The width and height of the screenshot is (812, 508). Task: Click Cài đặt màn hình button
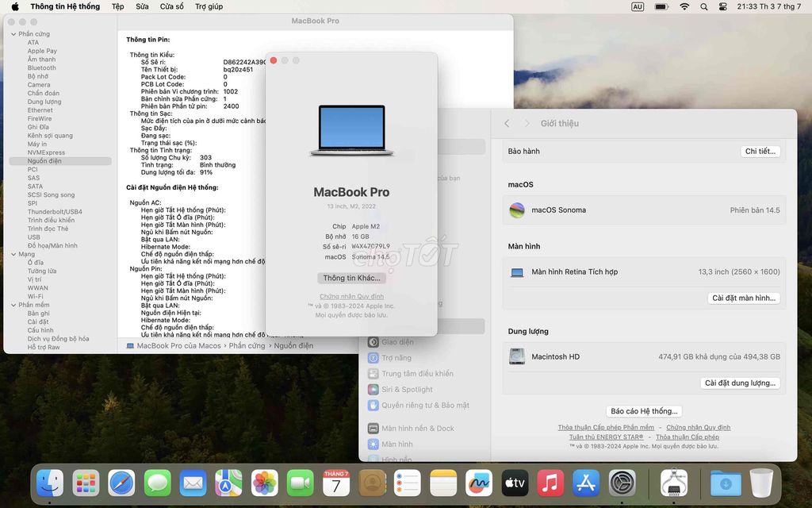744,298
